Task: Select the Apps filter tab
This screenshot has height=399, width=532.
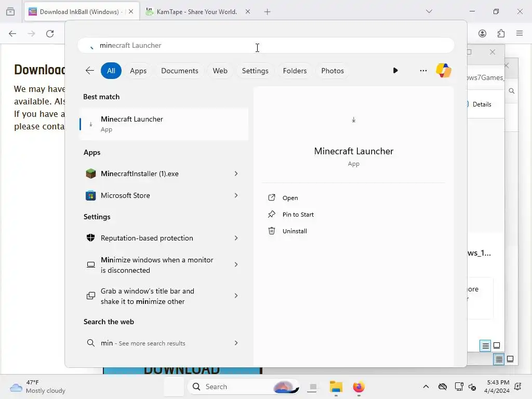Action: click(x=138, y=71)
